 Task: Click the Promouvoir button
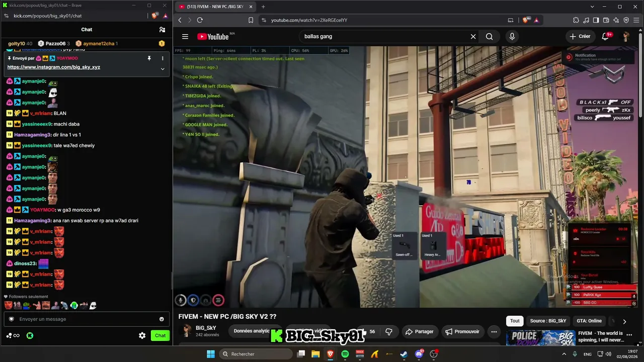(x=463, y=331)
